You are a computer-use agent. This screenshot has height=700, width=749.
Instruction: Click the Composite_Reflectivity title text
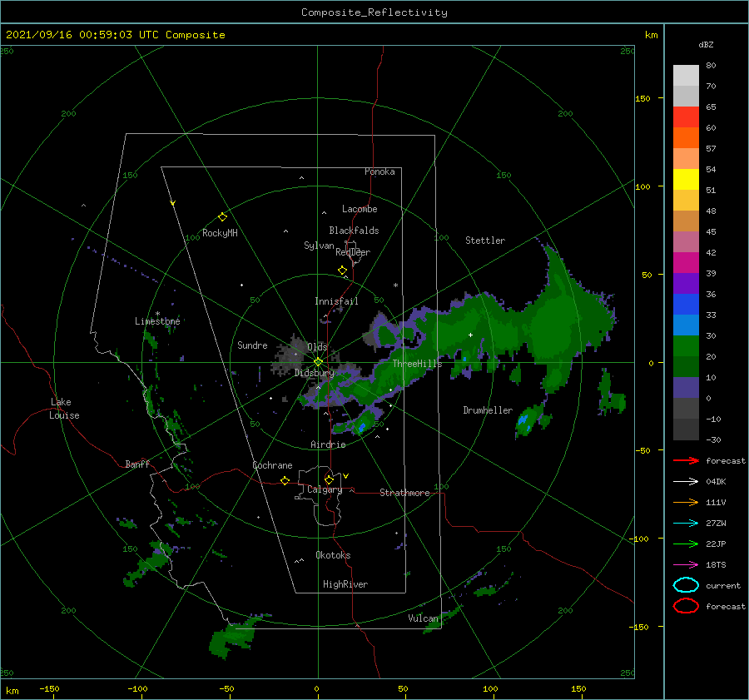coord(374,12)
